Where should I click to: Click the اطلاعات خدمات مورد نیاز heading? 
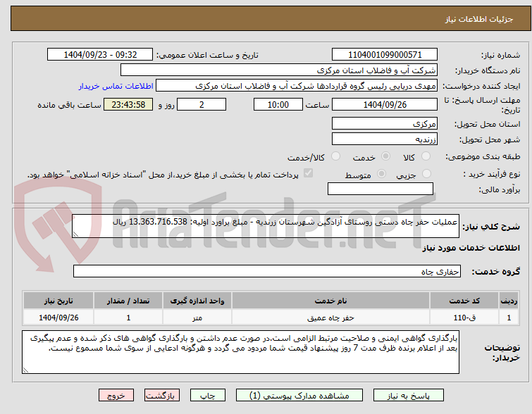click(x=471, y=249)
